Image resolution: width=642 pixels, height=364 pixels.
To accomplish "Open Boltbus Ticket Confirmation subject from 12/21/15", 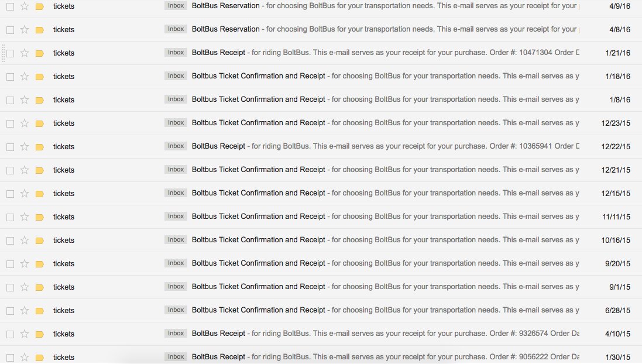I will coord(258,170).
